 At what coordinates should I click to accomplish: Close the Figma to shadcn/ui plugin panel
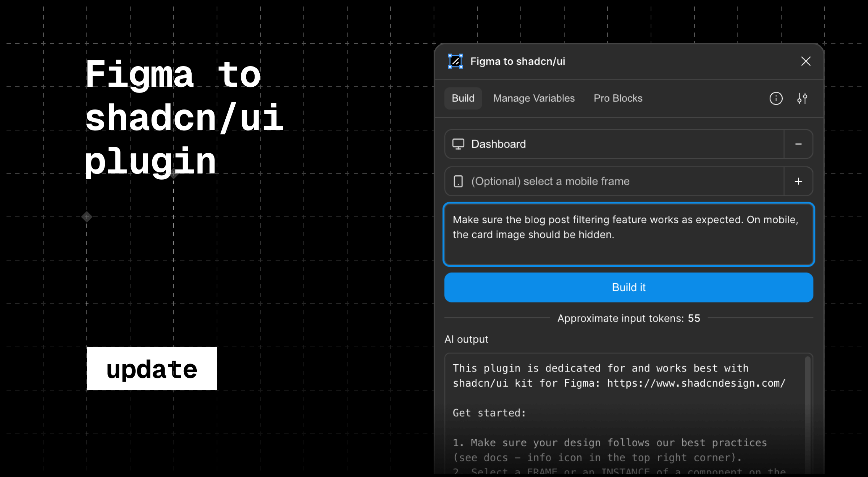pyautogui.click(x=806, y=61)
